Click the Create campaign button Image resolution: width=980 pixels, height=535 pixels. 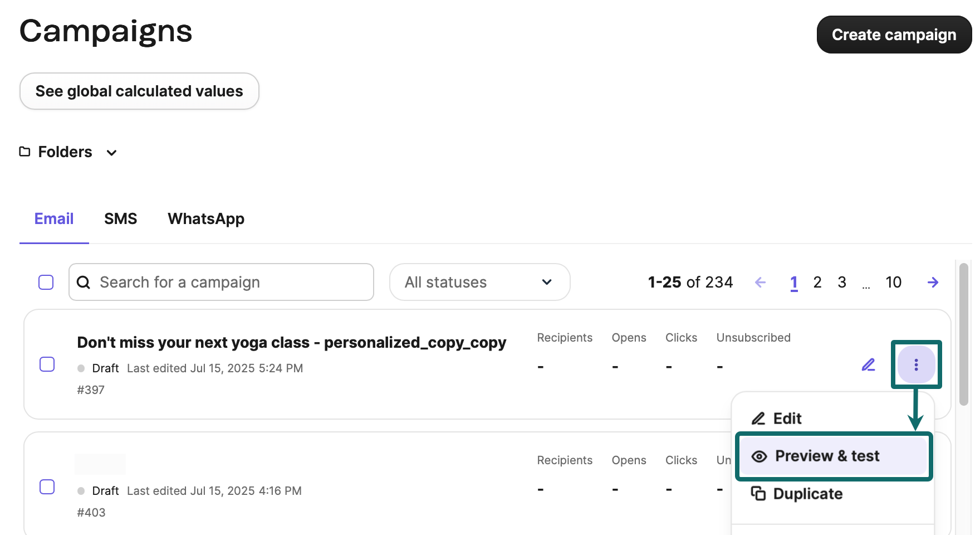893,34
